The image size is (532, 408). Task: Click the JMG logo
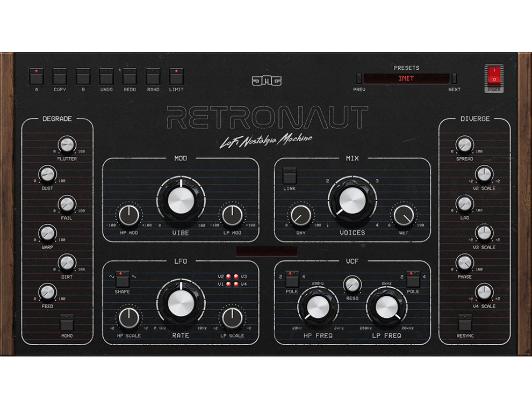click(x=267, y=81)
